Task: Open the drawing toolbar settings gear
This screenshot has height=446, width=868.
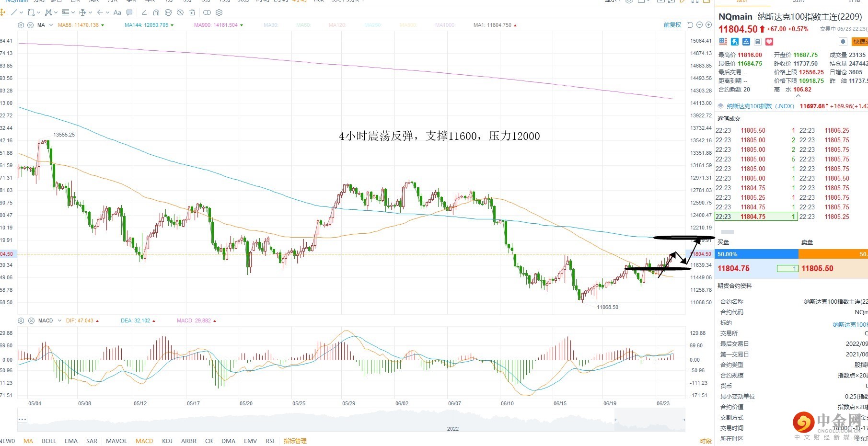Action: click(220, 12)
